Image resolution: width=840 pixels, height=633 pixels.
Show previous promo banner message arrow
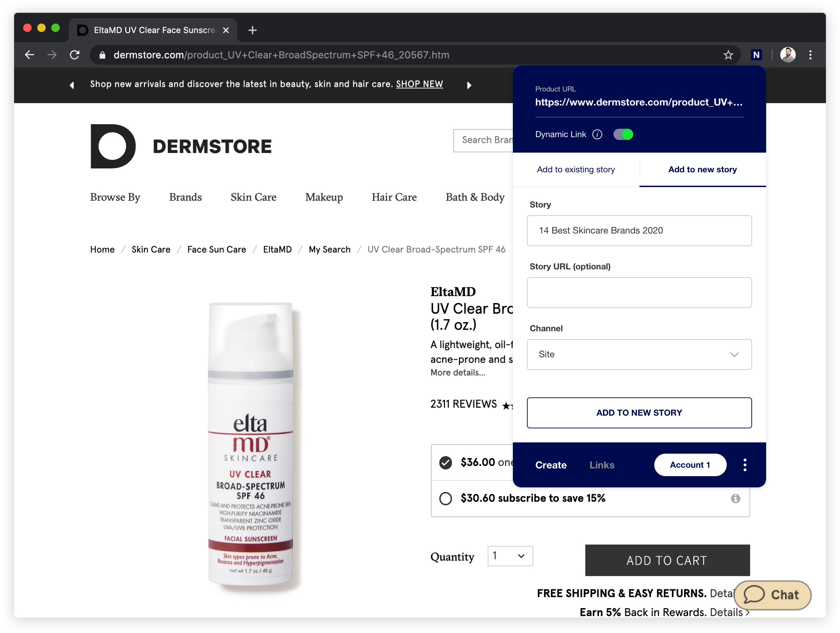click(72, 85)
